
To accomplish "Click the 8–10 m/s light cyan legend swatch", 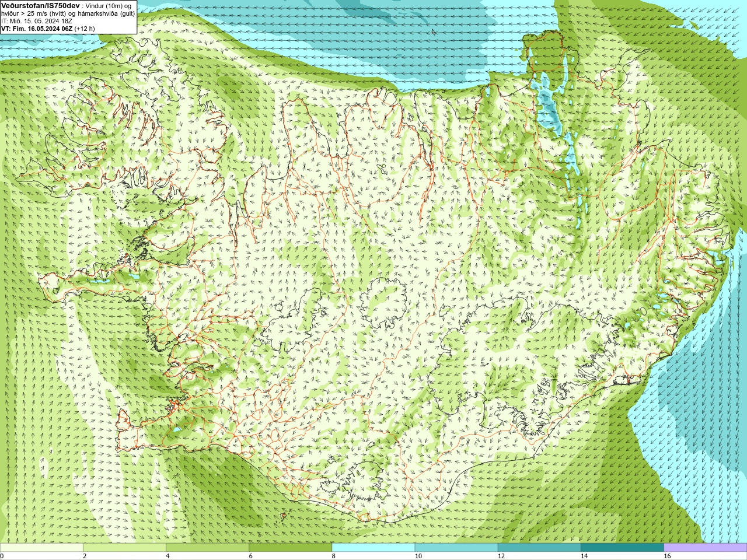I will click(373, 548).
